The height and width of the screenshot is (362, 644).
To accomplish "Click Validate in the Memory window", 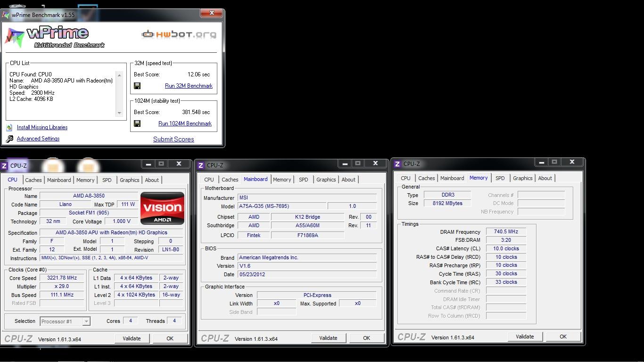I will [525, 337].
